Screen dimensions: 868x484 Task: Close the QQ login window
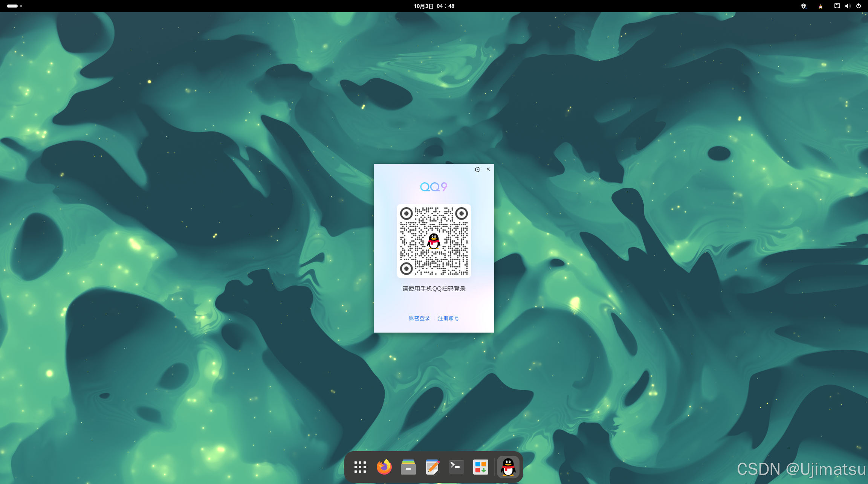[x=488, y=169]
